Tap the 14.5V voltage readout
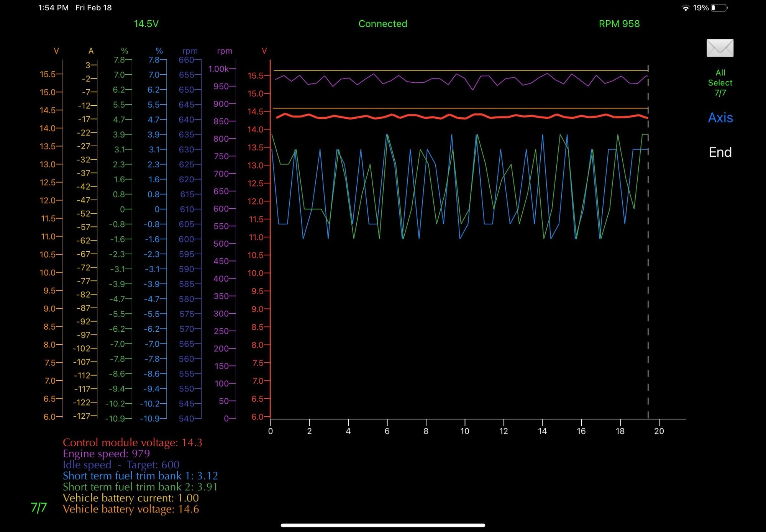 (146, 24)
